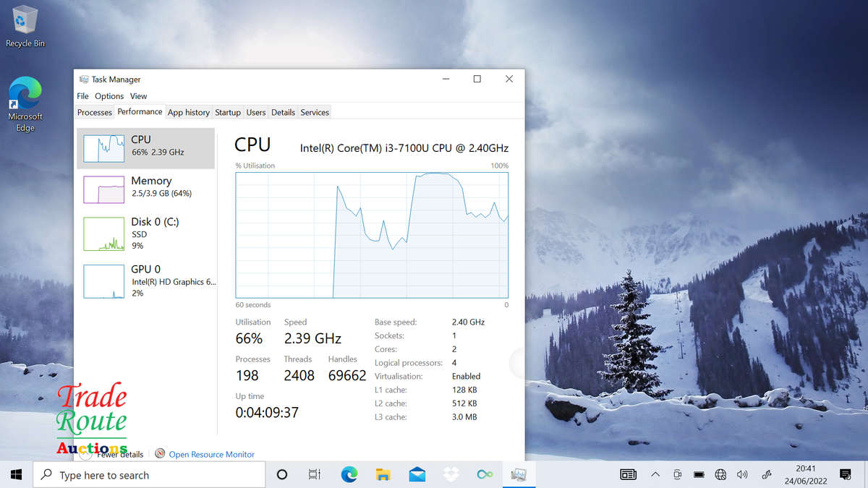Switch to the Startup tab

point(227,112)
